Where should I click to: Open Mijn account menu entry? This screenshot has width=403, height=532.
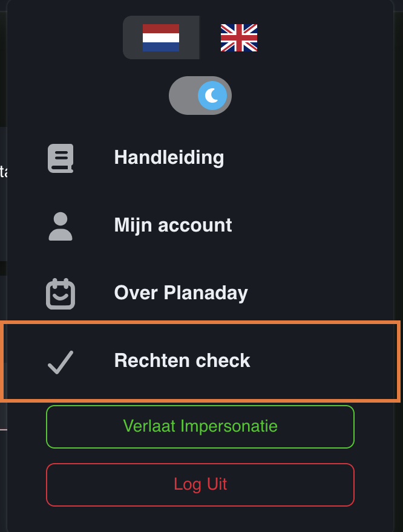pyautogui.click(x=172, y=226)
